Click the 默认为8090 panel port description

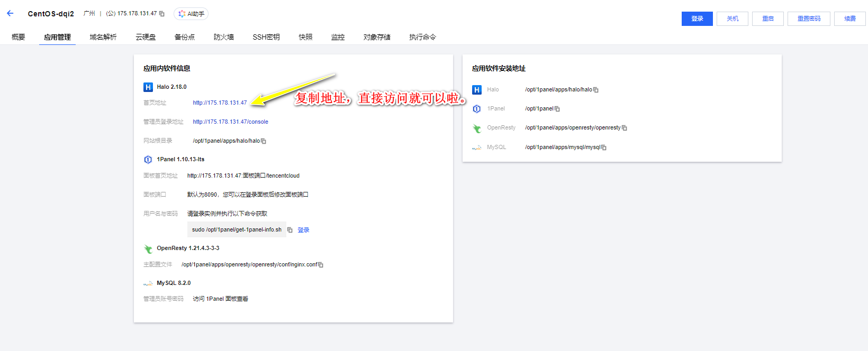pyautogui.click(x=248, y=195)
